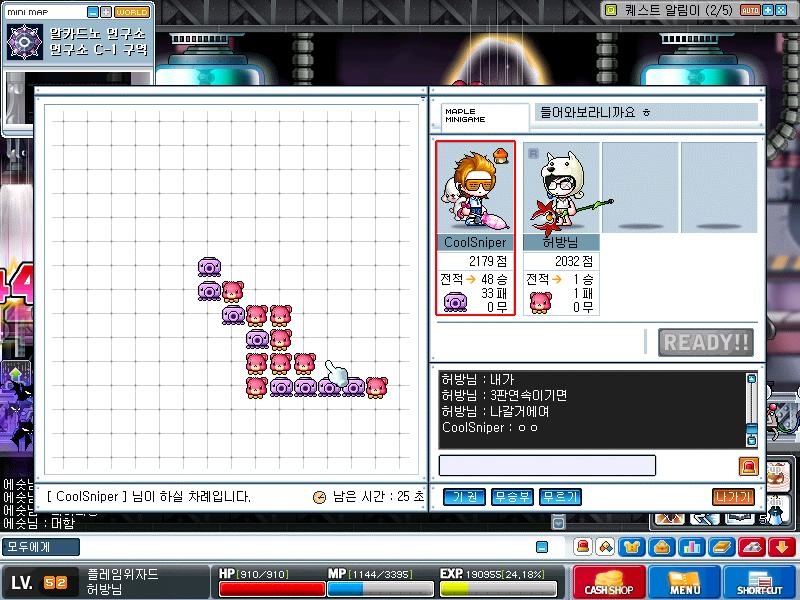800x600 pixels.
Task: Click the megaphone icon in bottom toolbar
Action: [606, 547]
